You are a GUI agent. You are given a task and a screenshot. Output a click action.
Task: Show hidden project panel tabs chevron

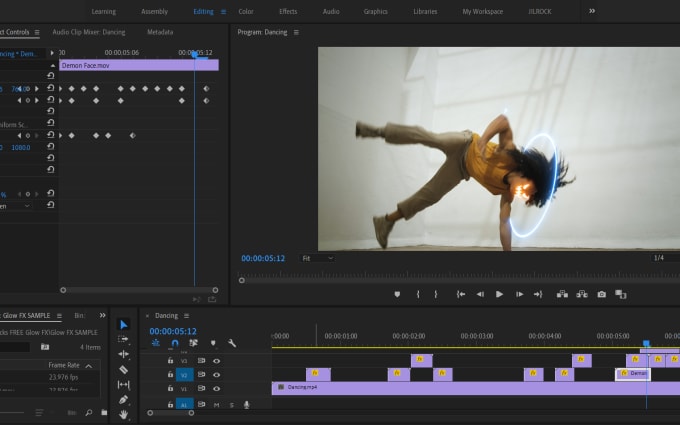102,315
